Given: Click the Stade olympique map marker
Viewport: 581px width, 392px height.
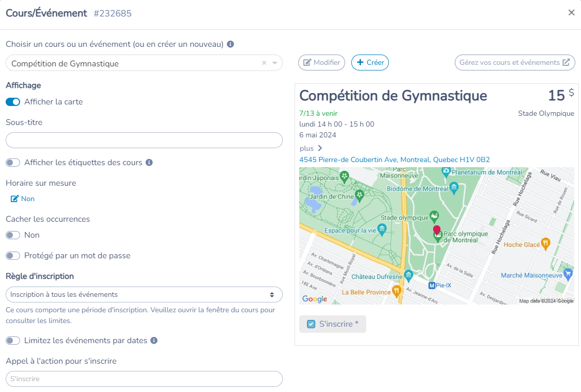Looking at the screenshot, I should pyautogui.click(x=434, y=216).
